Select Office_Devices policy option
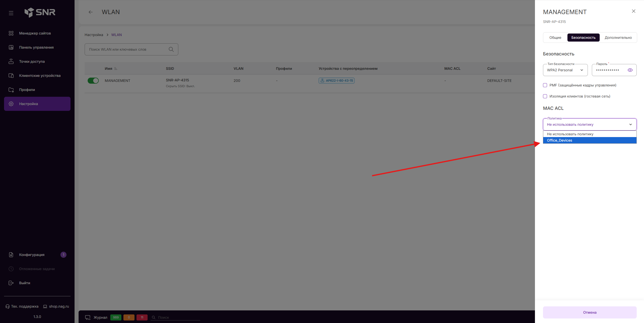The width and height of the screenshot is (644, 323). coord(590,140)
